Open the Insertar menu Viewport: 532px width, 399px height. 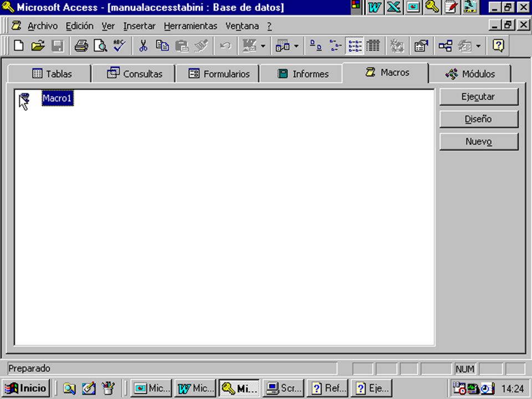pos(140,26)
